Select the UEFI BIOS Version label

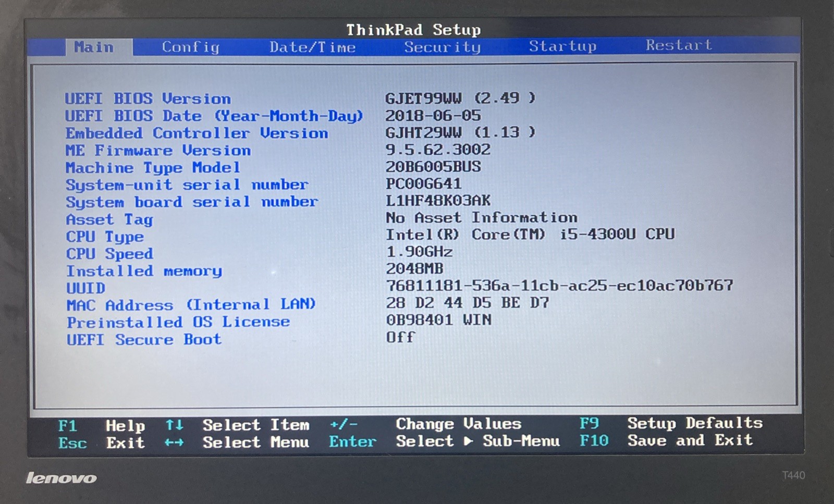(x=148, y=99)
